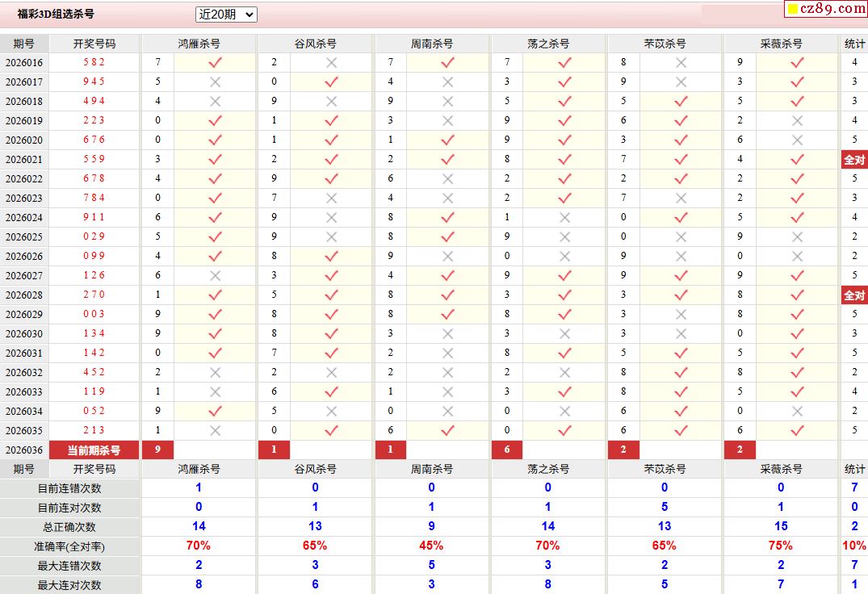Click 采薇杀号 cross mark for period 2026019
Screen dimensions: 868x594
coord(797,120)
